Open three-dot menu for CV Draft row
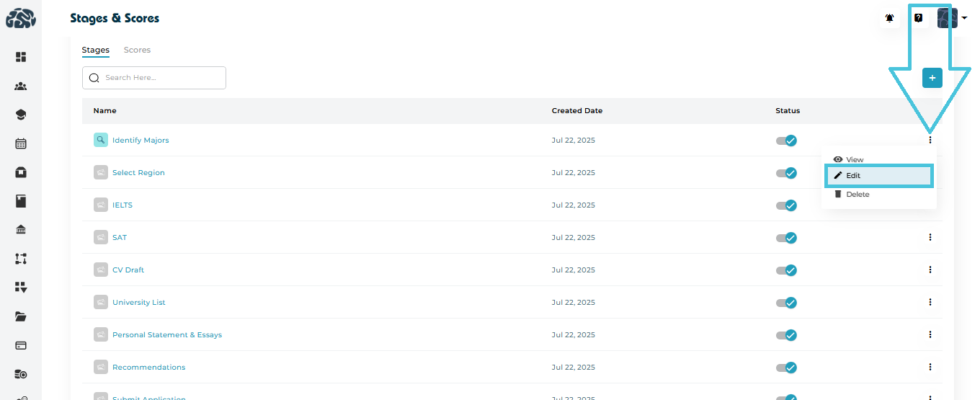The width and height of the screenshot is (980, 400). point(930,270)
